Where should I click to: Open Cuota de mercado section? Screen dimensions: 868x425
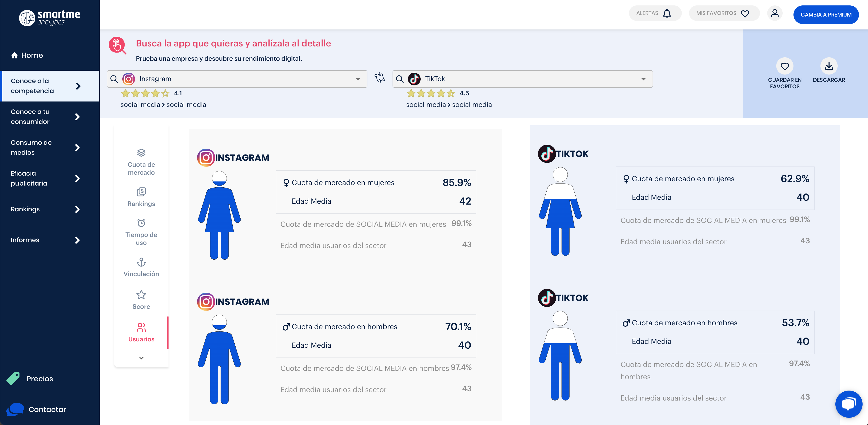[x=141, y=162]
